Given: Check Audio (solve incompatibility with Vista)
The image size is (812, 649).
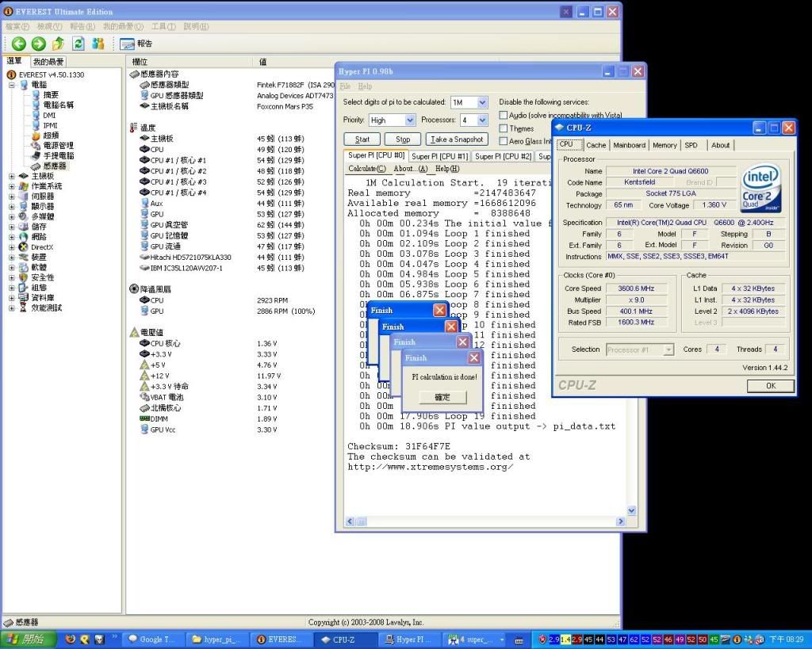Looking at the screenshot, I should 504,115.
